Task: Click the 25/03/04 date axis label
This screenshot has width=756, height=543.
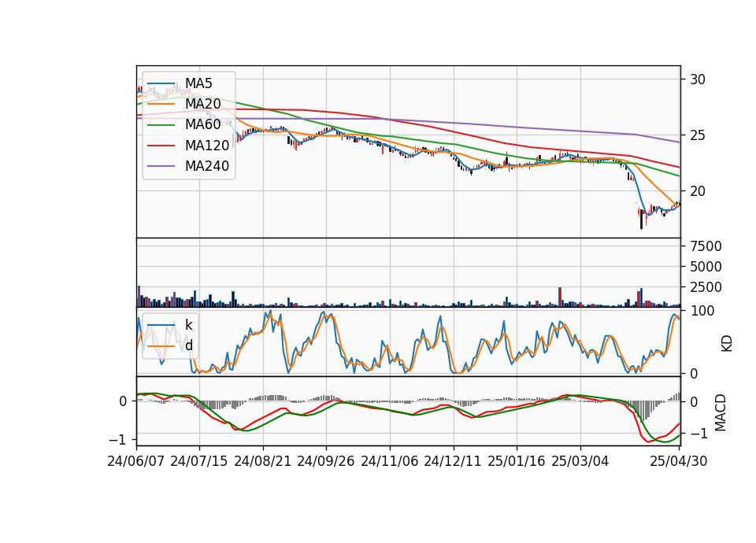Action: point(580,461)
